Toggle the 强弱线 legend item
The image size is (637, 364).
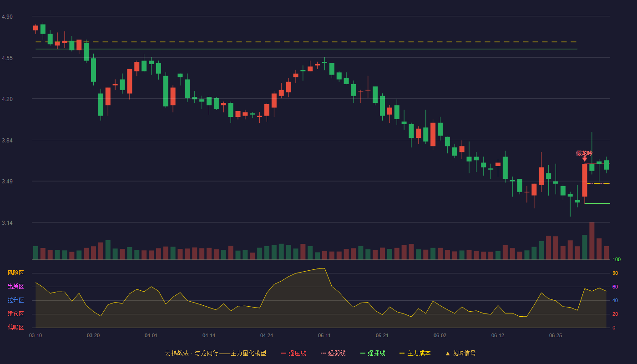[x=333, y=353]
